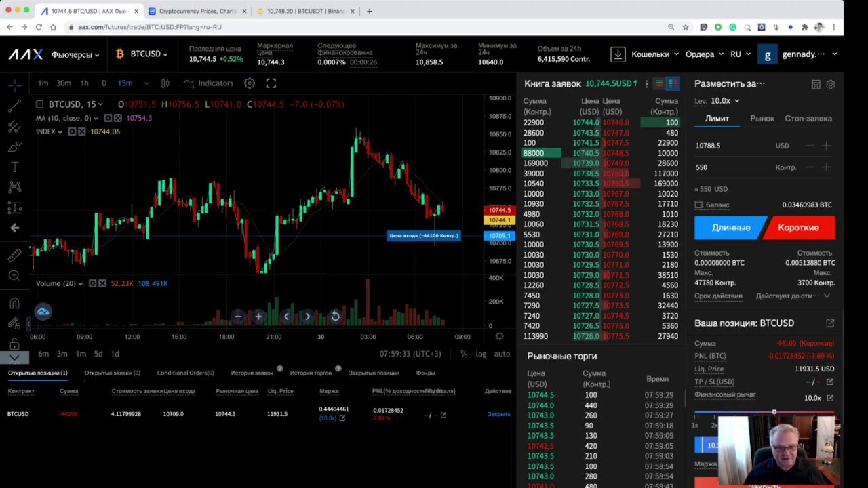Select the 5d time range
Viewport: 868px width, 488px height.
[98, 354]
